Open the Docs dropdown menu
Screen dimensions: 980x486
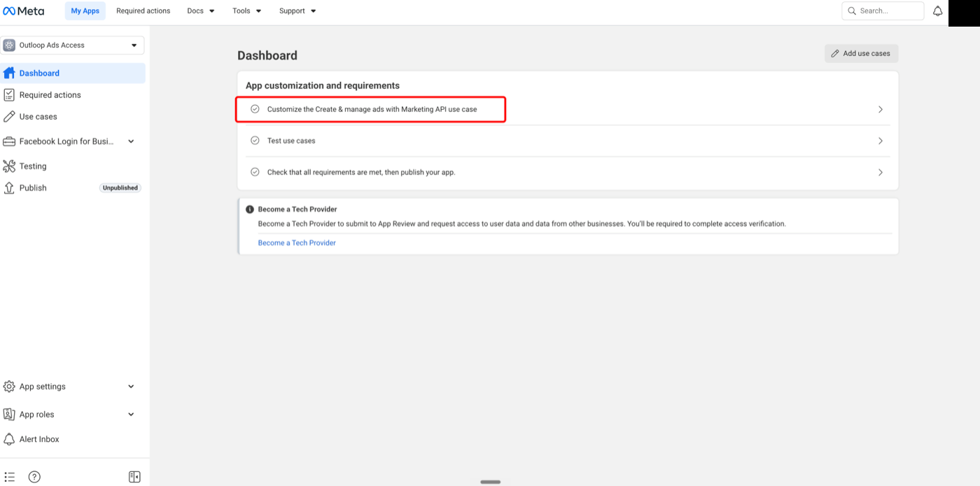201,11
